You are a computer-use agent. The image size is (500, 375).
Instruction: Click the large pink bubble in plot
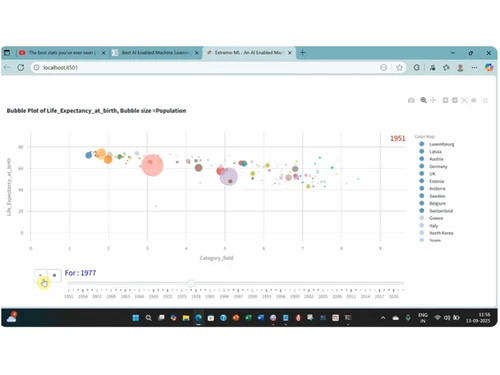[x=152, y=165]
